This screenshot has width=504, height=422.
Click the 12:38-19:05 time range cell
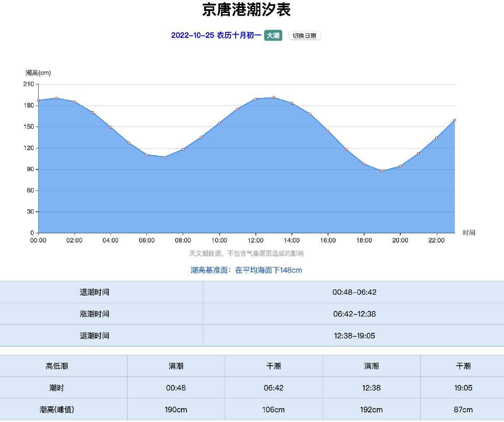pyautogui.click(x=354, y=336)
